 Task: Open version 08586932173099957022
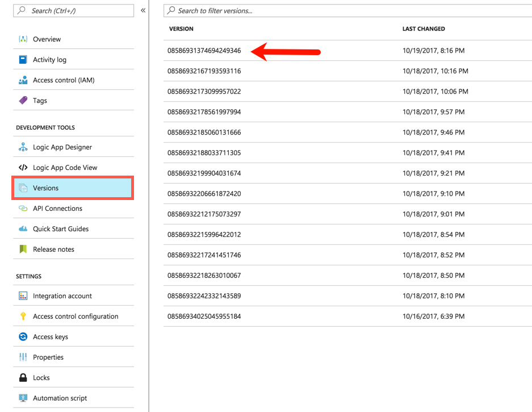(204, 91)
